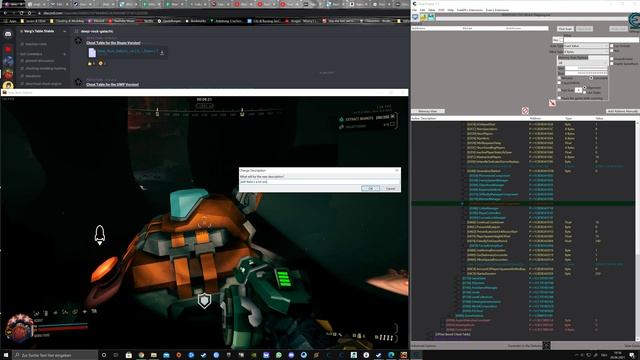Open the Edit menu in Cheat Engine
640x360 pixels.
[422, 10]
